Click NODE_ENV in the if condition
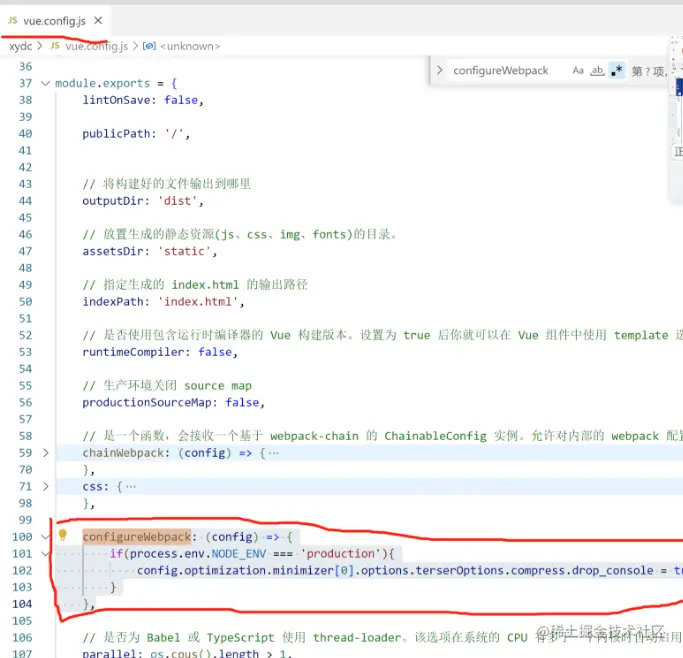 [239, 553]
